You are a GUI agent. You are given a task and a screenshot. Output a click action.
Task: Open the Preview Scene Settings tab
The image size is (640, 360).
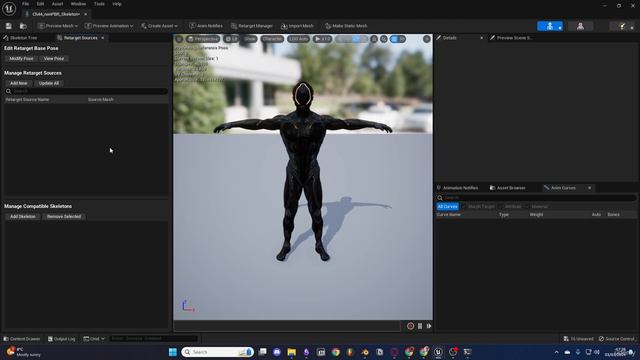pos(514,38)
